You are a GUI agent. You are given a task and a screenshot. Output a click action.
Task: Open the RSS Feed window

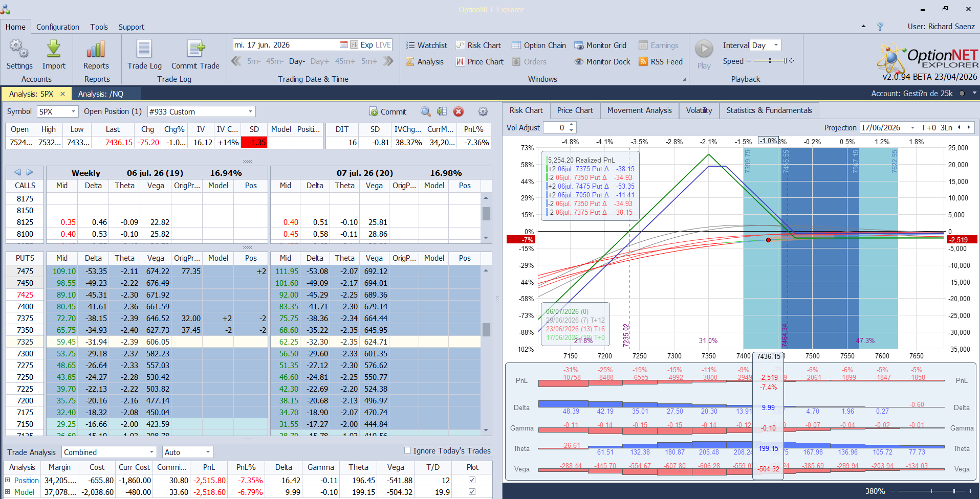tap(661, 62)
